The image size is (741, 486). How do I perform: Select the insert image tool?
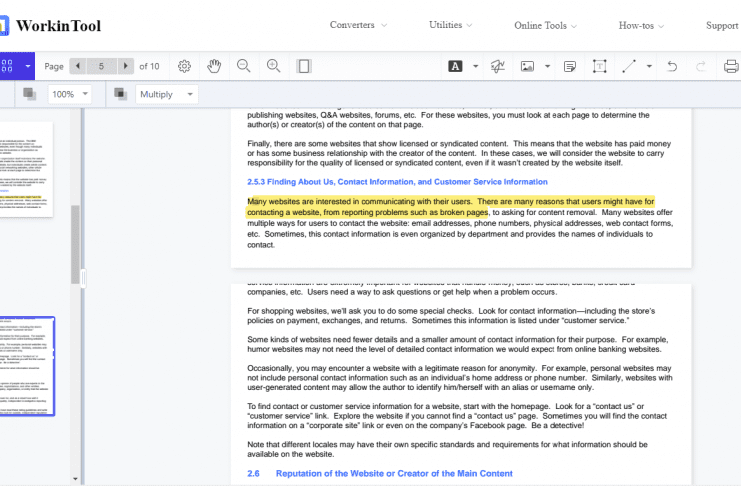point(527,66)
